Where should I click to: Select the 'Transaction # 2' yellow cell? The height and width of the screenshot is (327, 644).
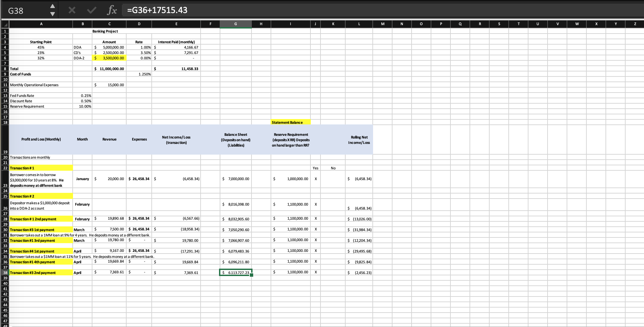pyautogui.click(x=41, y=196)
